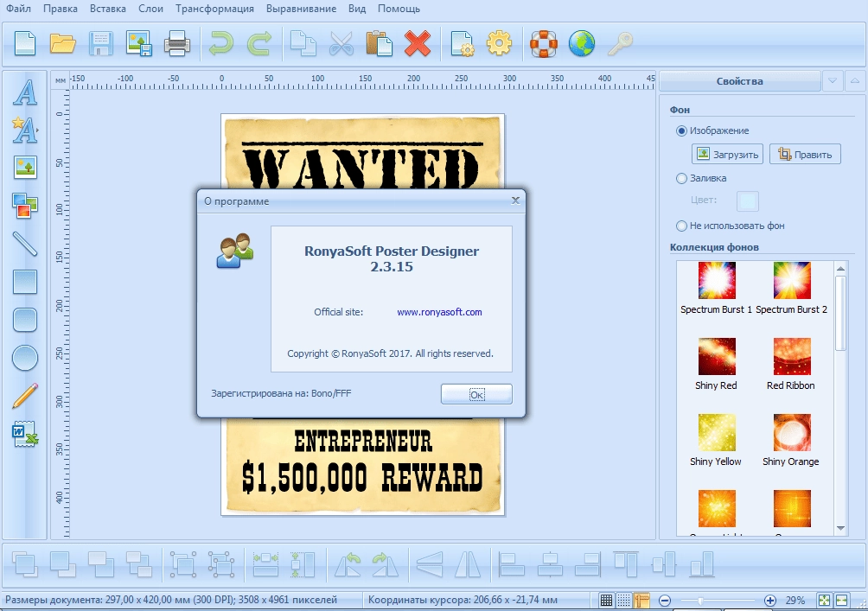This screenshot has height=611, width=868.
Task: Click Rotate right icon in bottom toolbar
Action: tap(386, 565)
